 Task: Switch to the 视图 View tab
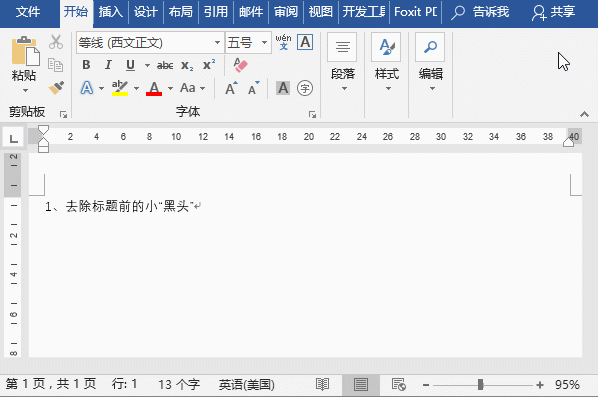(x=320, y=12)
